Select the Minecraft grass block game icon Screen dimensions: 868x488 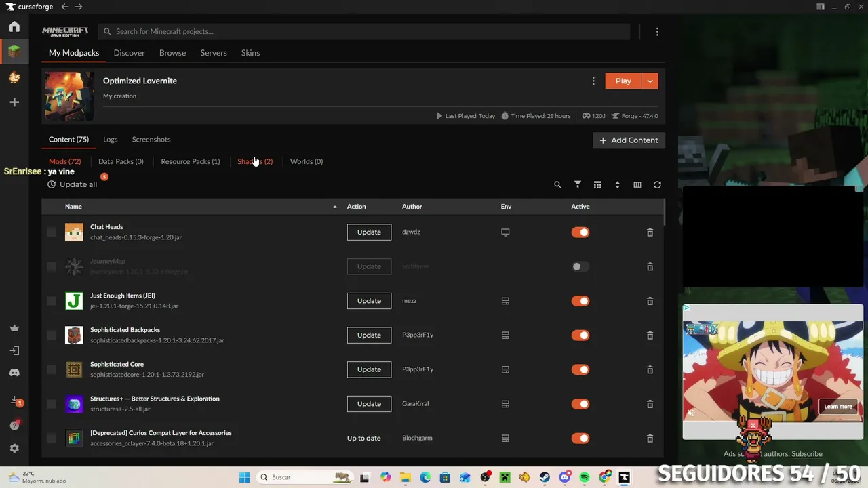(14, 52)
